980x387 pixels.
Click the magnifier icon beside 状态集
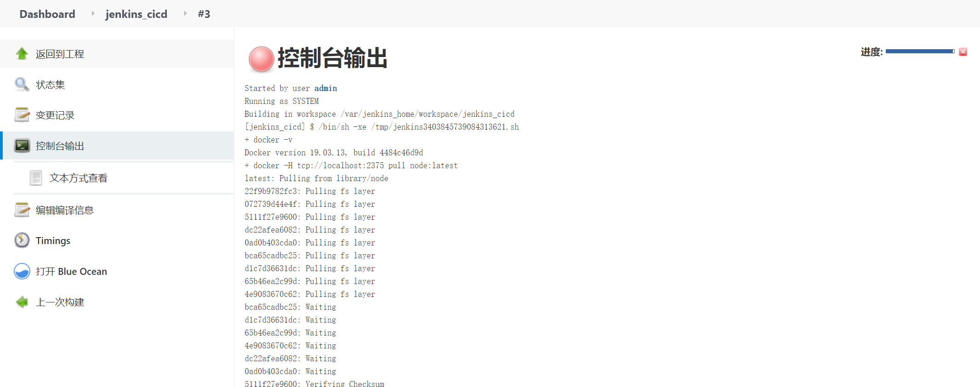click(x=22, y=85)
